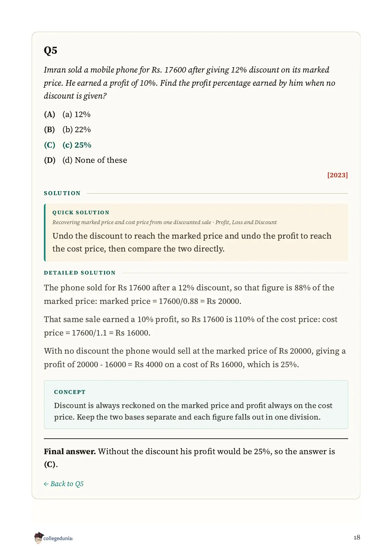Choose the highlighted option (C) 25%
This screenshot has width=392, height=555.
(x=68, y=145)
